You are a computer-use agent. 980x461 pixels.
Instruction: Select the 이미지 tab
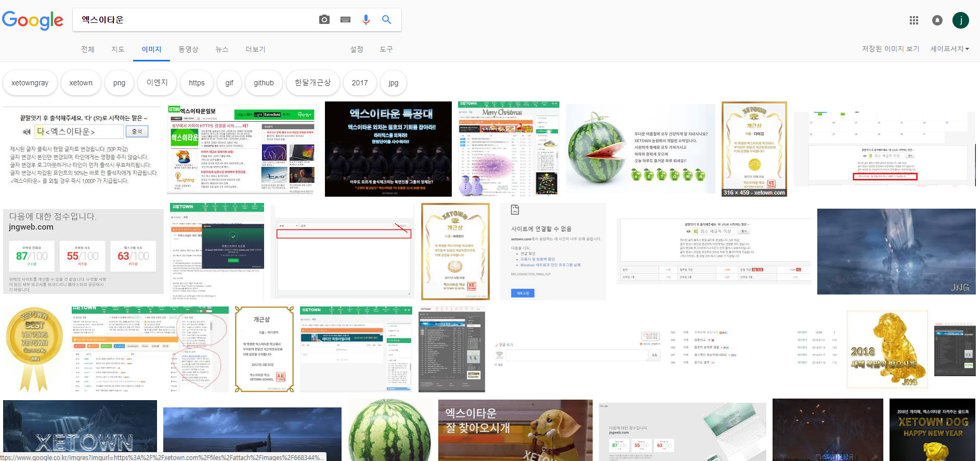tap(151, 49)
